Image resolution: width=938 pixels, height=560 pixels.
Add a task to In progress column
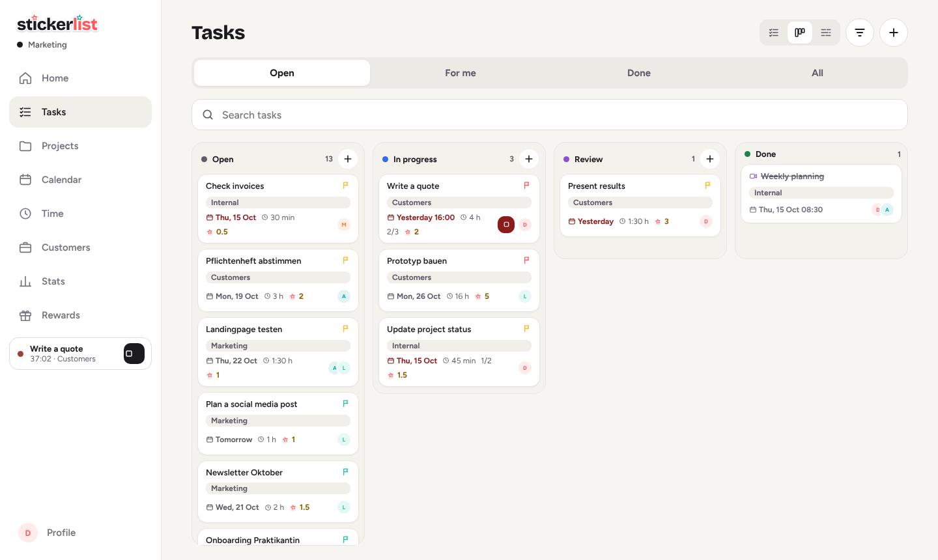click(x=529, y=159)
